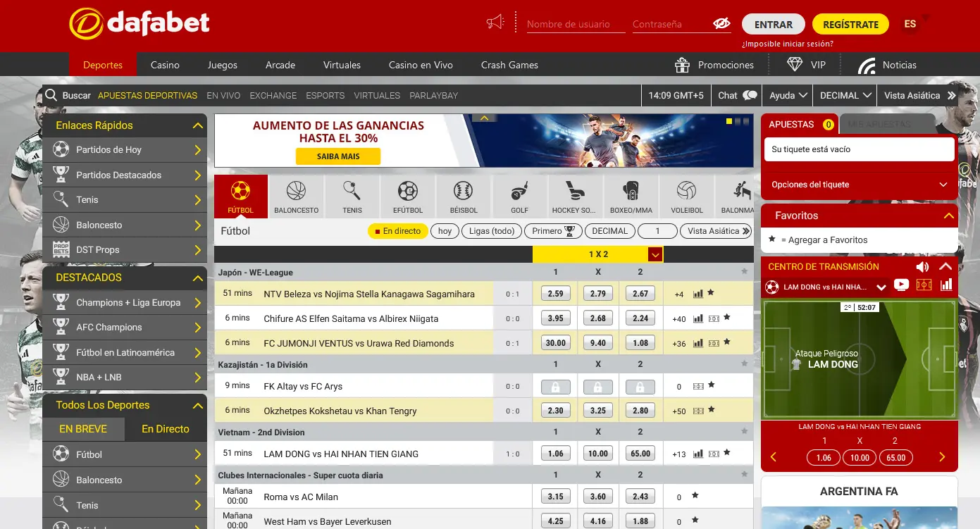Favorite the Japón WE-League league
980x529 pixels.
pyautogui.click(x=745, y=271)
